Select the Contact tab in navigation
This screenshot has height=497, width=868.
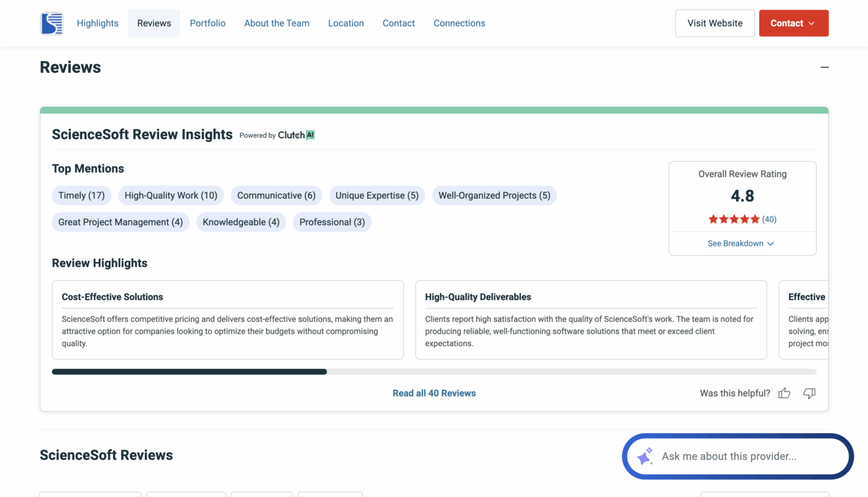pos(398,23)
